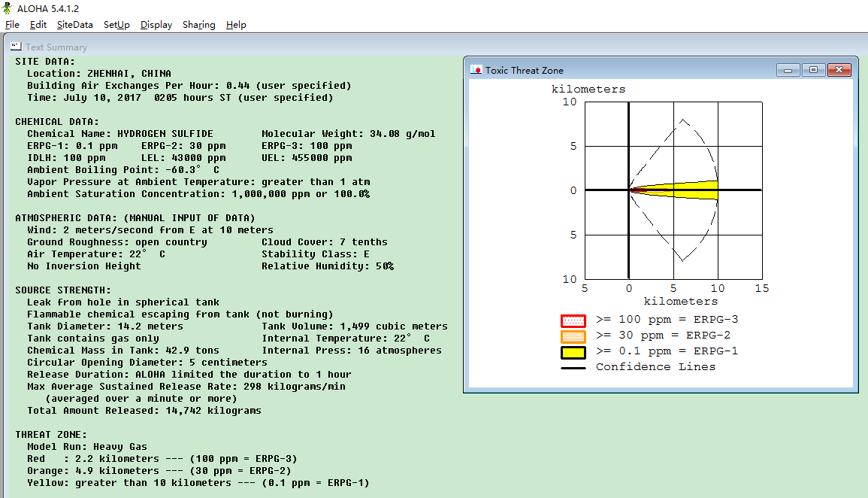This screenshot has width=868, height=498.
Task: Click the 'ATMOSPHERIC DATA:' heading
Action: 135,217
